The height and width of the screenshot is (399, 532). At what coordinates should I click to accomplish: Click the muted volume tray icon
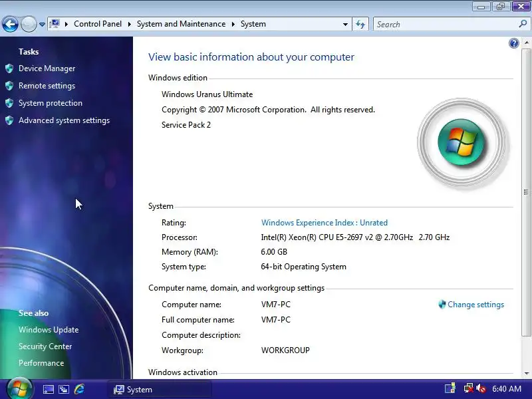tap(480, 388)
